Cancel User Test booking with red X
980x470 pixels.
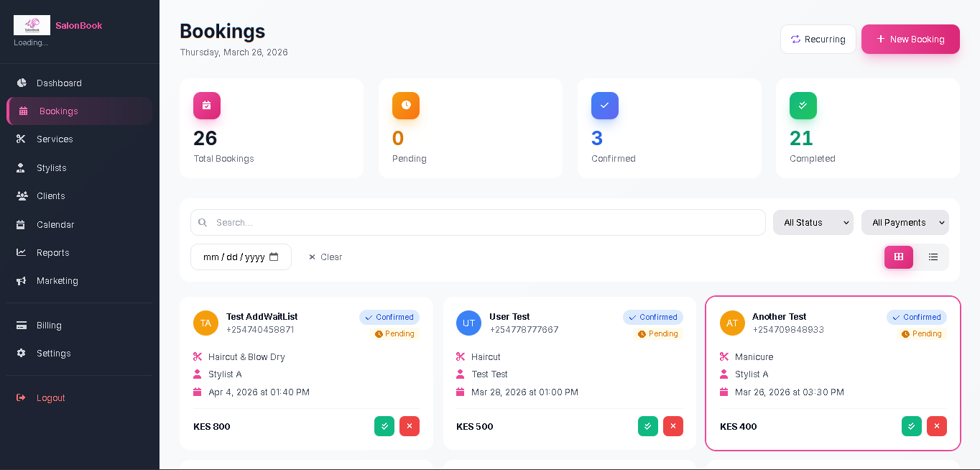pyautogui.click(x=673, y=426)
